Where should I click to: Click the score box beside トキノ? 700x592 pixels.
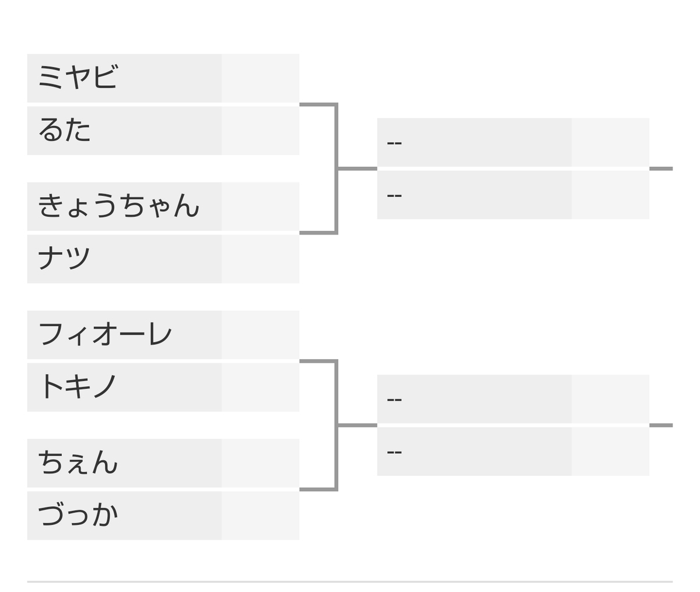[261, 387]
